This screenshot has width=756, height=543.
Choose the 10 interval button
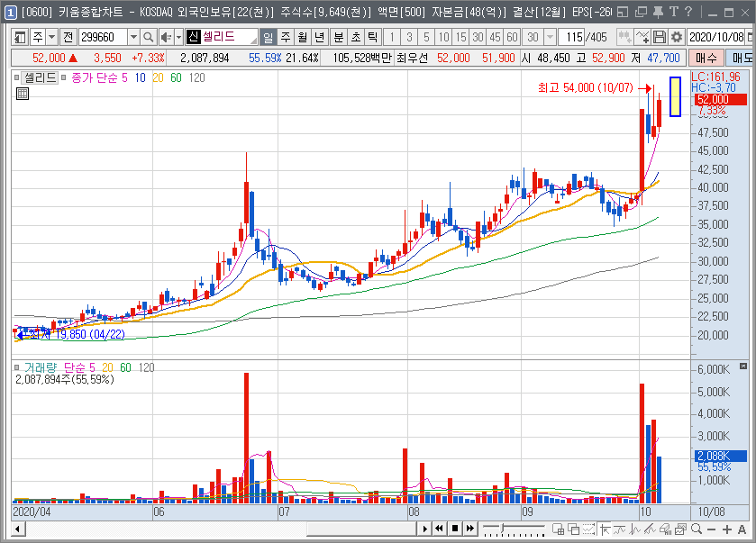point(443,37)
